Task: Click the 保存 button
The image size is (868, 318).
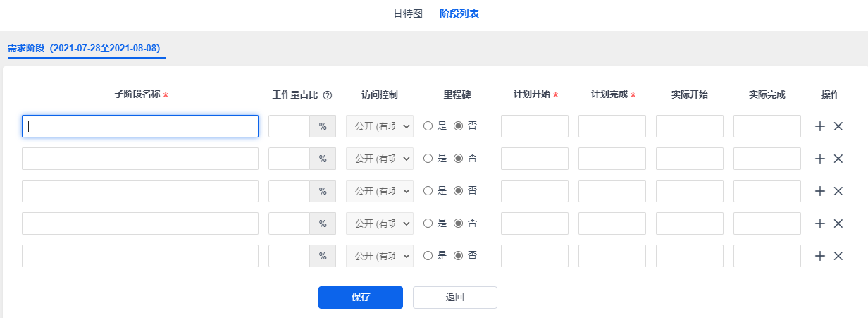Action: (361, 298)
